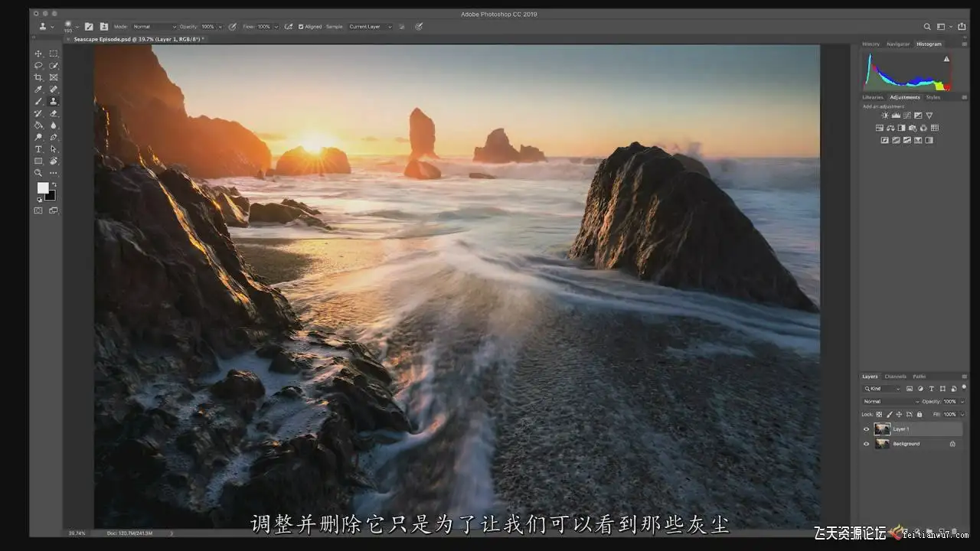Toggle lock all for layer
980x551 pixels.
tap(920, 414)
